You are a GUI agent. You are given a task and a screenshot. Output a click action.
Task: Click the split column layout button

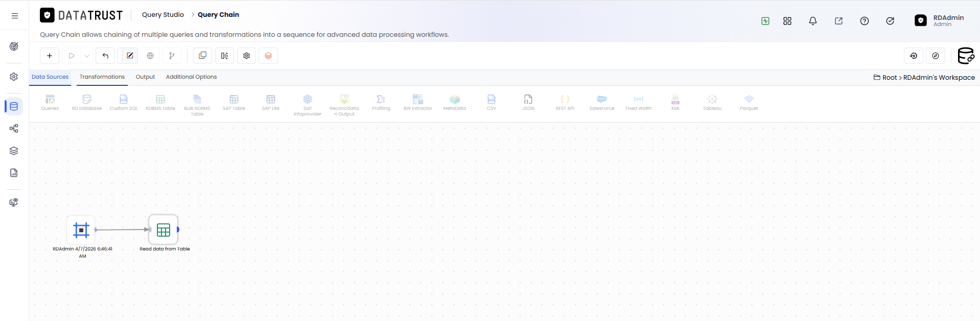click(x=224, y=56)
